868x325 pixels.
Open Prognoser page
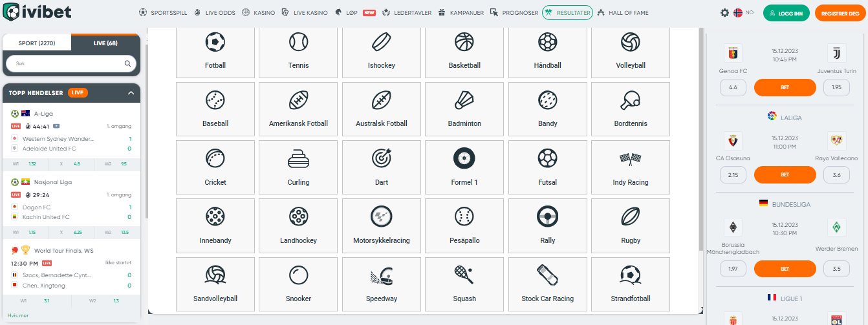point(514,12)
